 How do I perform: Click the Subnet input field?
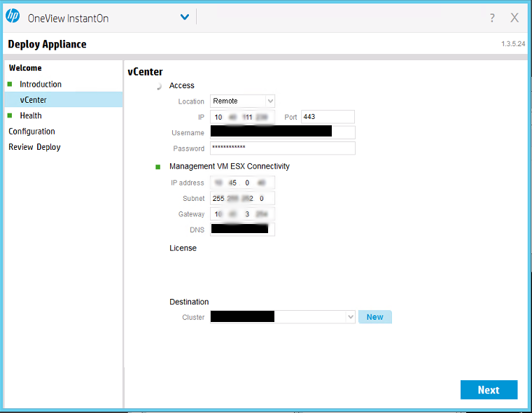tap(242, 198)
